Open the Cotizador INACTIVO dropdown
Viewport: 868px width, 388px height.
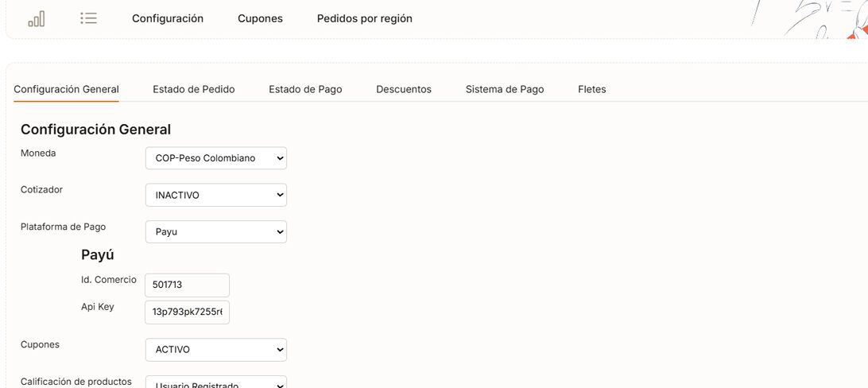click(215, 195)
